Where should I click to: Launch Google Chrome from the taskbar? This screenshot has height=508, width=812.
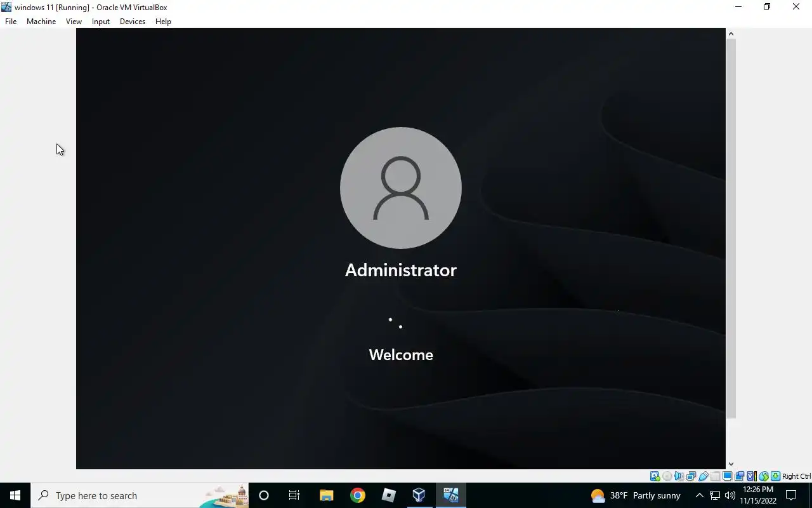click(358, 495)
